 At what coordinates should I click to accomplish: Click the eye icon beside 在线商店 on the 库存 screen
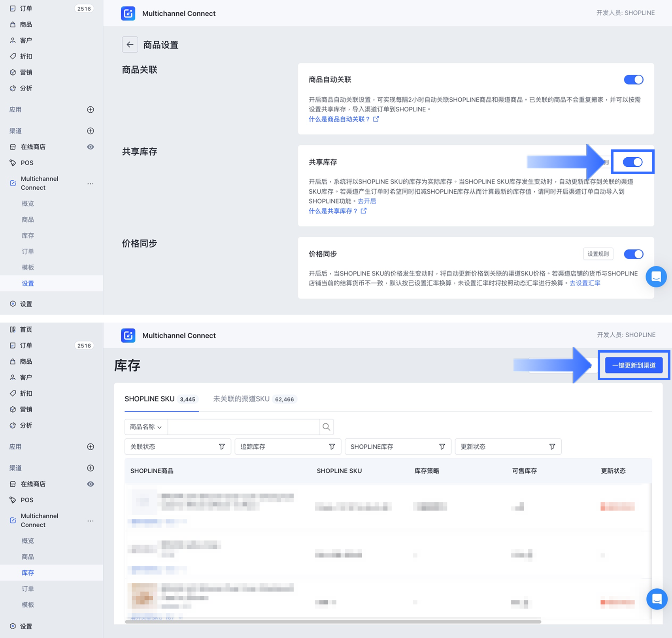[91, 484]
